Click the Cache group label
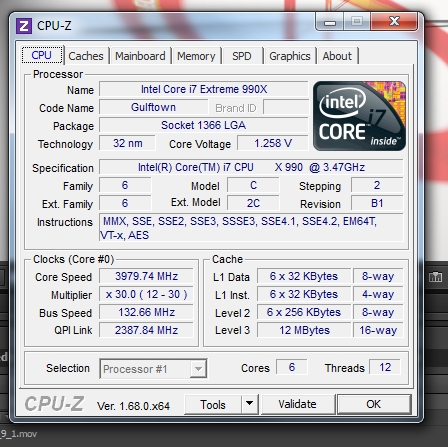 point(228,259)
